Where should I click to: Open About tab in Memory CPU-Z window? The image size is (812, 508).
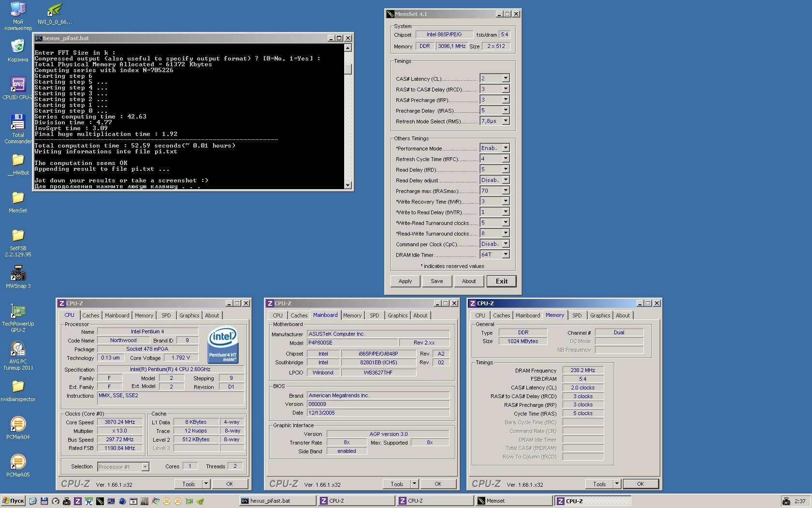pyautogui.click(x=623, y=315)
